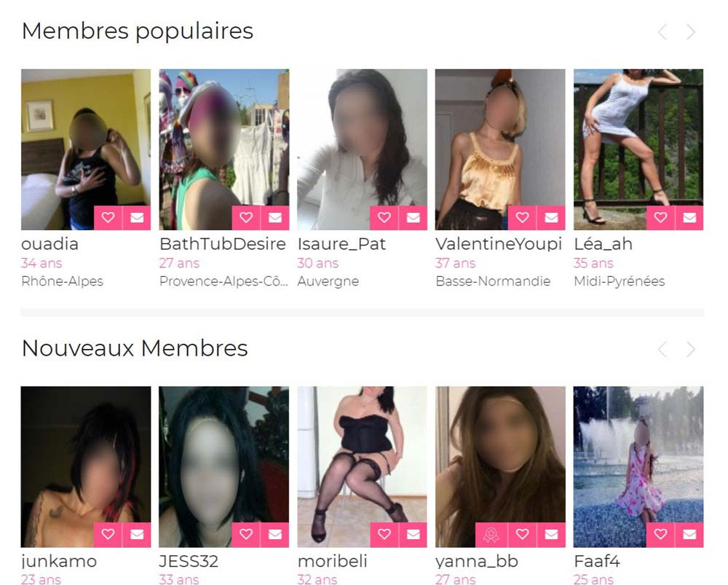Like Léa_ah's profile with heart icon
728x585 pixels.
pos(661,217)
